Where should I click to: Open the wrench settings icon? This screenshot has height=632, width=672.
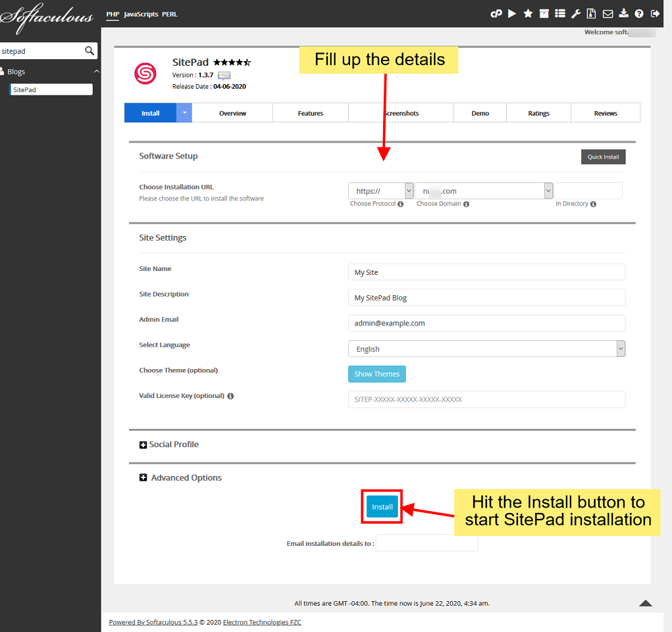click(576, 13)
